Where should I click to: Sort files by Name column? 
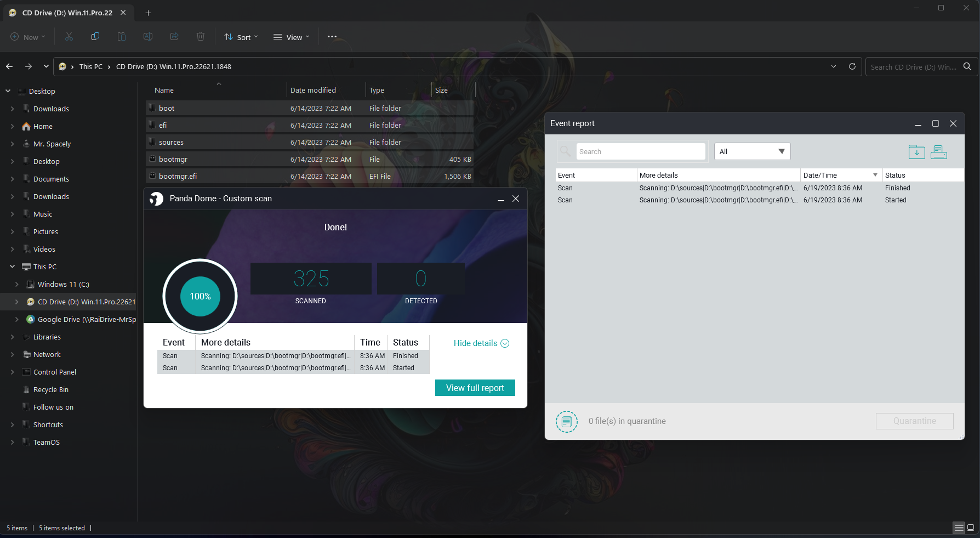pos(216,90)
